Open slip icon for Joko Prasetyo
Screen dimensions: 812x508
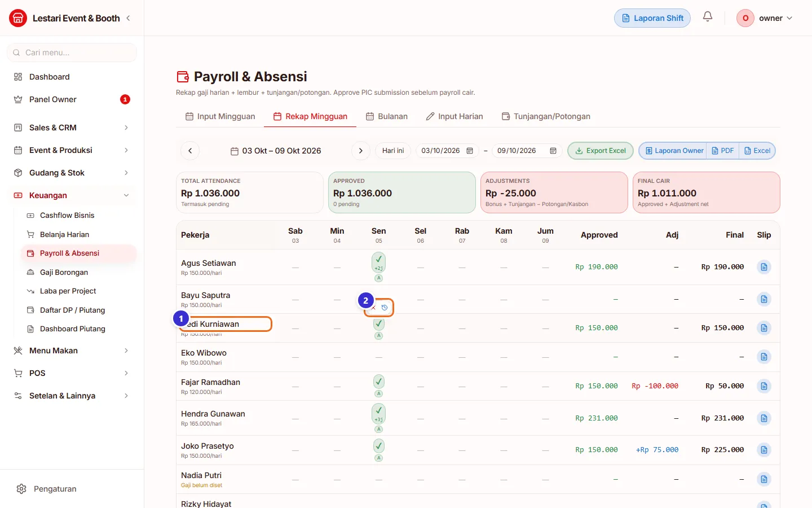tap(764, 450)
